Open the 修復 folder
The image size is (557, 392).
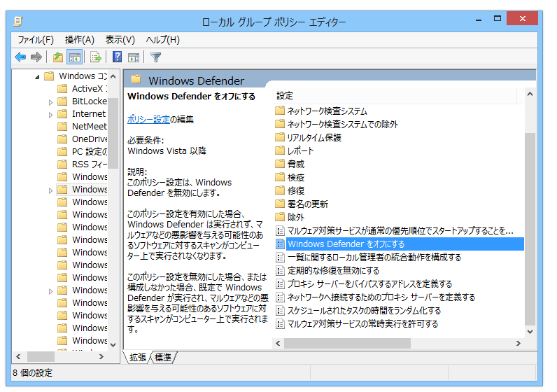pyautogui.click(x=290, y=190)
